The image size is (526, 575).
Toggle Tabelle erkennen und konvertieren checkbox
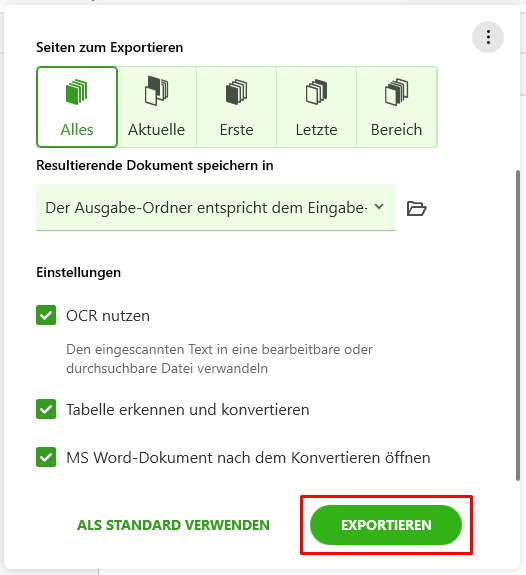(x=46, y=409)
